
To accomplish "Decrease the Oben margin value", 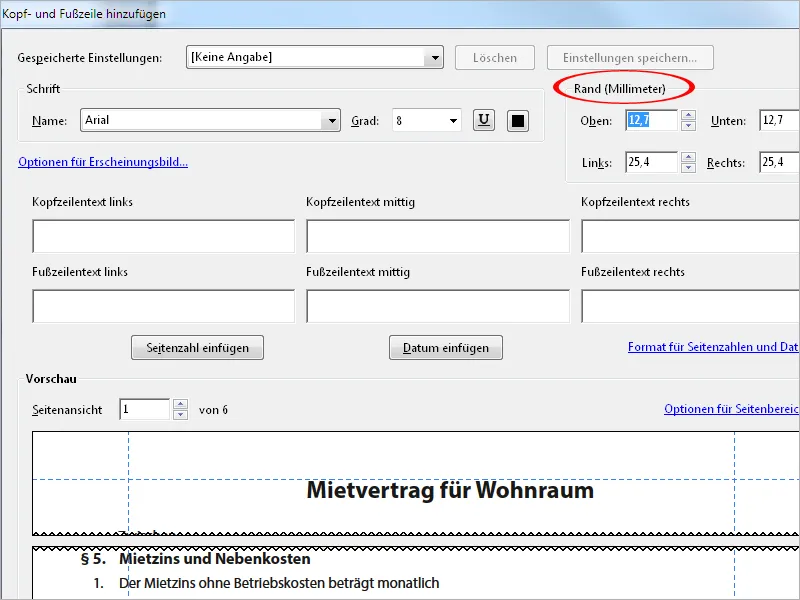I will (688, 126).
